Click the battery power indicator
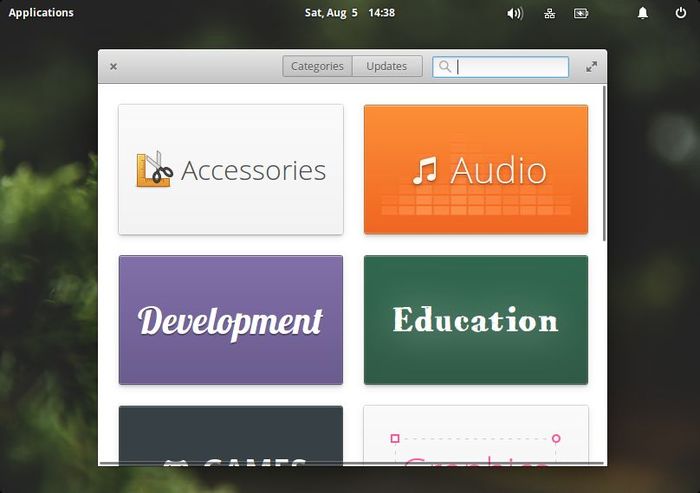Image resolution: width=700 pixels, height=493 pixels. point(581,13)
